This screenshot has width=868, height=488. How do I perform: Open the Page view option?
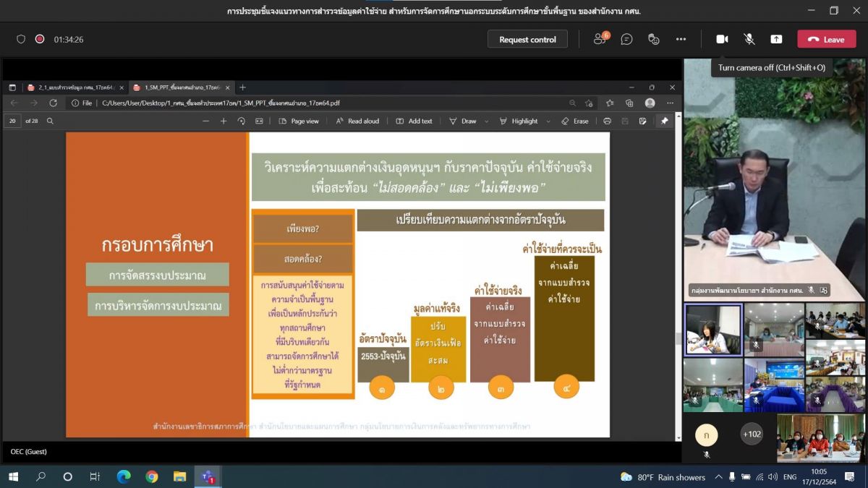[299, 121]
